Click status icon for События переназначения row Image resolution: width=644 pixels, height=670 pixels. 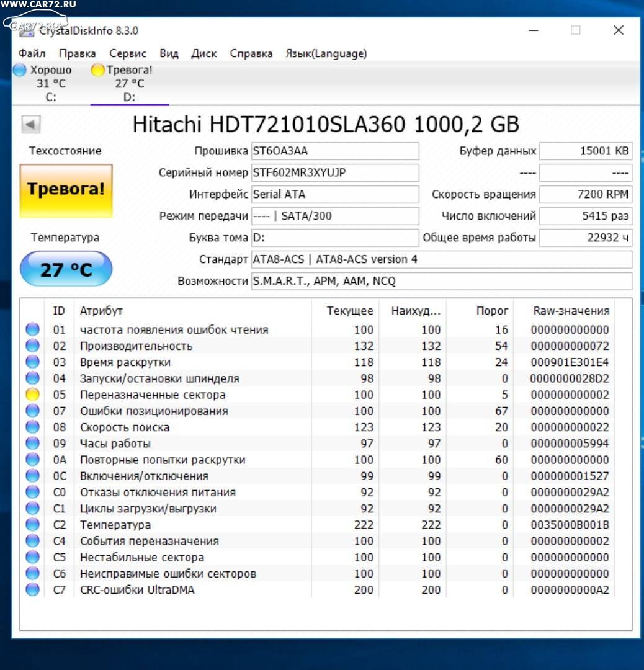(32, 540)
